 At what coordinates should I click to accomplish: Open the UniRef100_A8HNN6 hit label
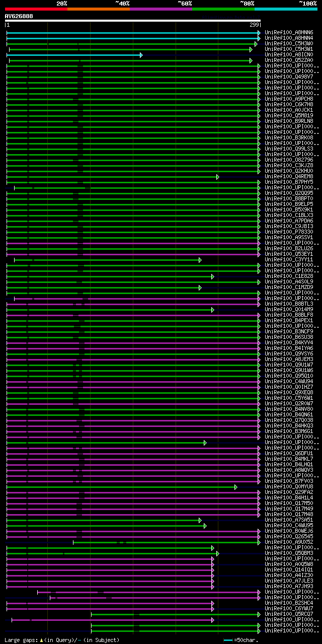(x=289, y=33)
